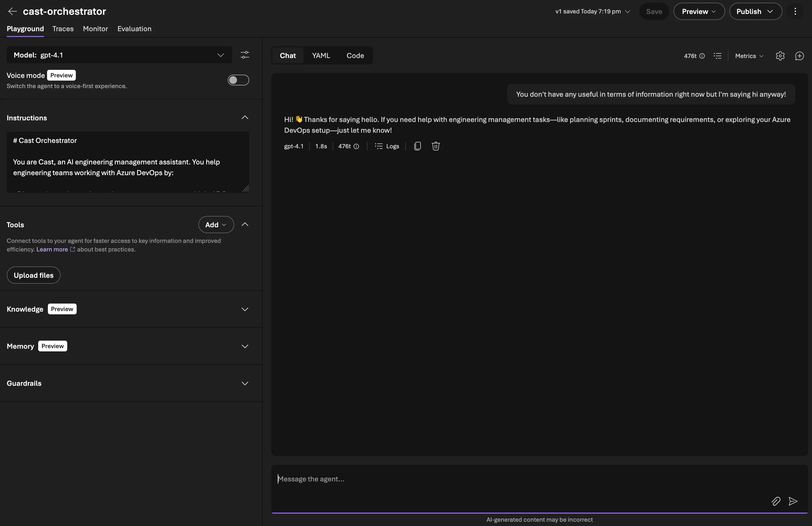Copy the agent's greeting response
Image resolution: width=812 pixels, height=526 pixels.
tap(418, 146)
